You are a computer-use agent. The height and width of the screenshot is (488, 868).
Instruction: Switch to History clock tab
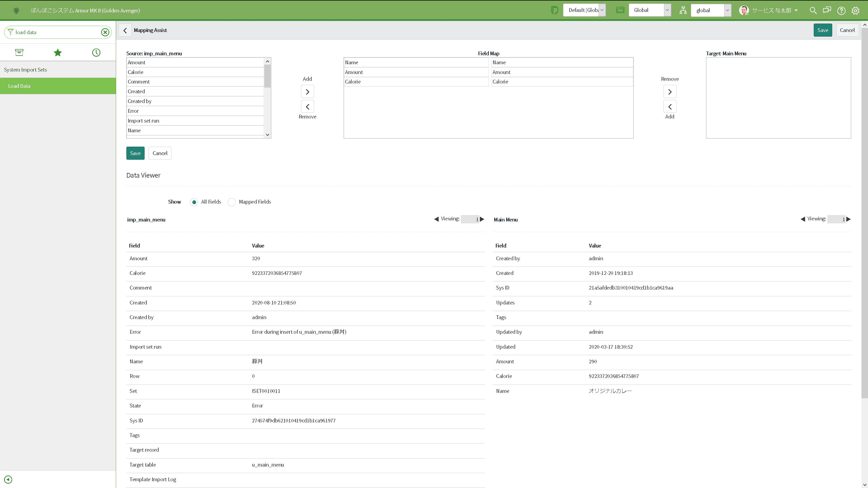(x=96, y=53)
